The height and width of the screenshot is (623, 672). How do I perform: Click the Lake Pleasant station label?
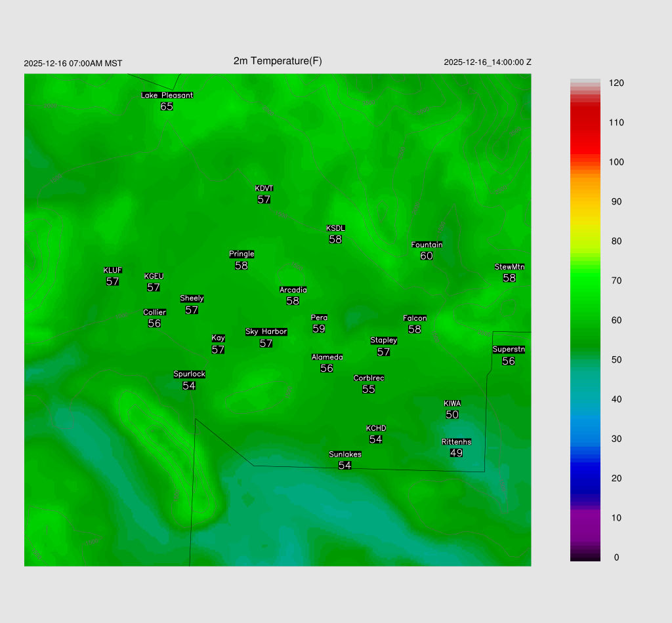click(167, 95)
